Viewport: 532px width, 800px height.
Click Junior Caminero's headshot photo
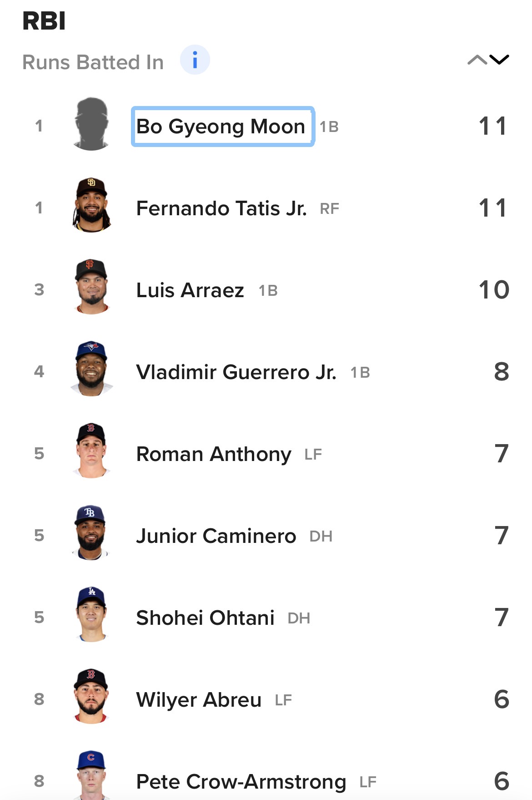(91, 533)
